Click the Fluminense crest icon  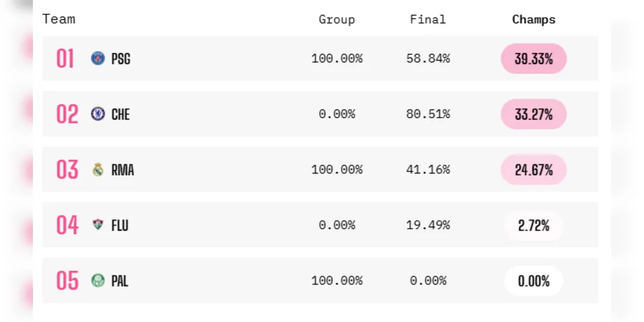(x=98, y=224)
